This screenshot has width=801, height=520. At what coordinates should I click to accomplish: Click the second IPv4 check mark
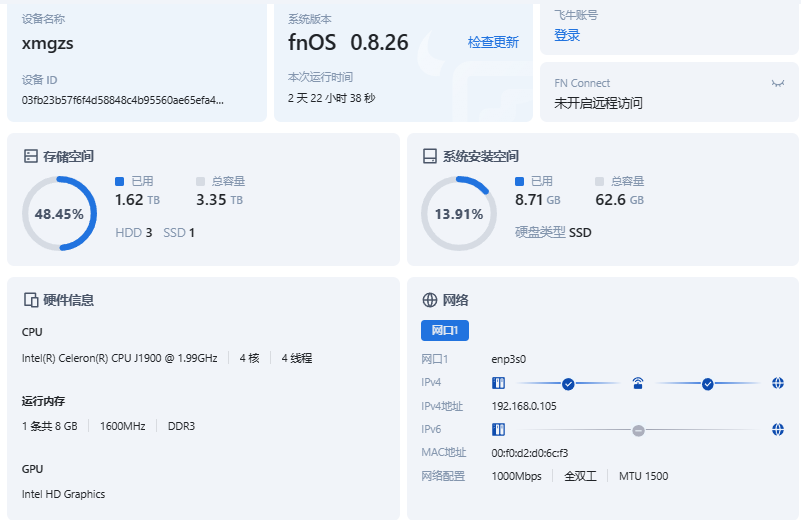(x=707, y=384)
